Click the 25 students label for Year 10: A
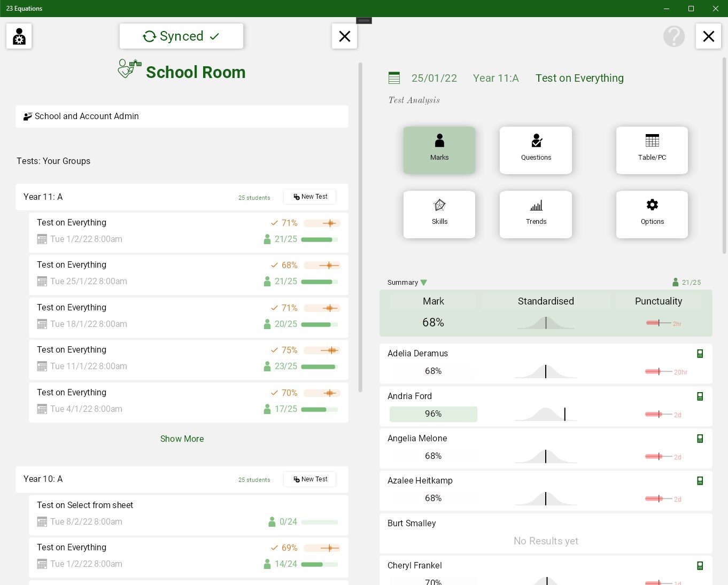The width and height of the screenshot is (728, 585). 254,480
